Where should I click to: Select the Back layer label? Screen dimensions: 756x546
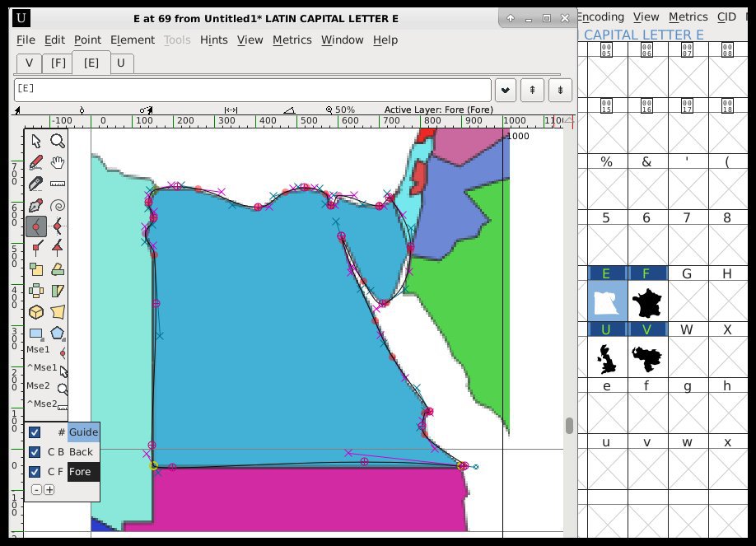[x=82, y=452]
